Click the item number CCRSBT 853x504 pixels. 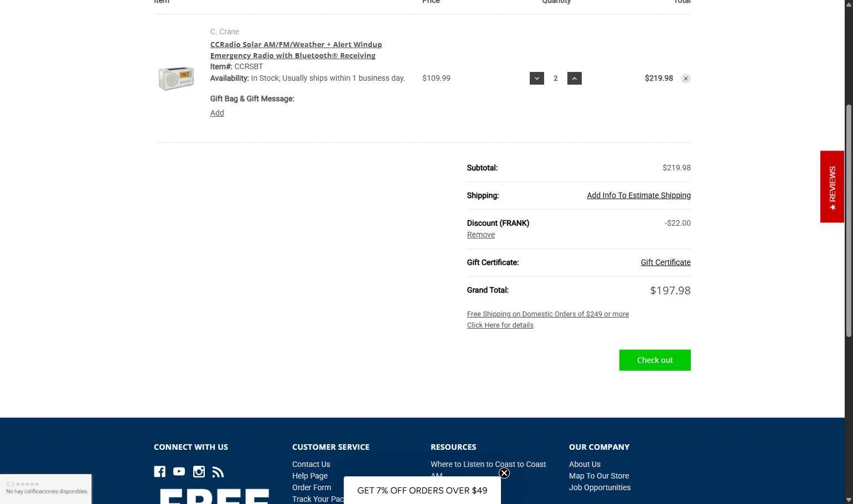coord(249,66)
